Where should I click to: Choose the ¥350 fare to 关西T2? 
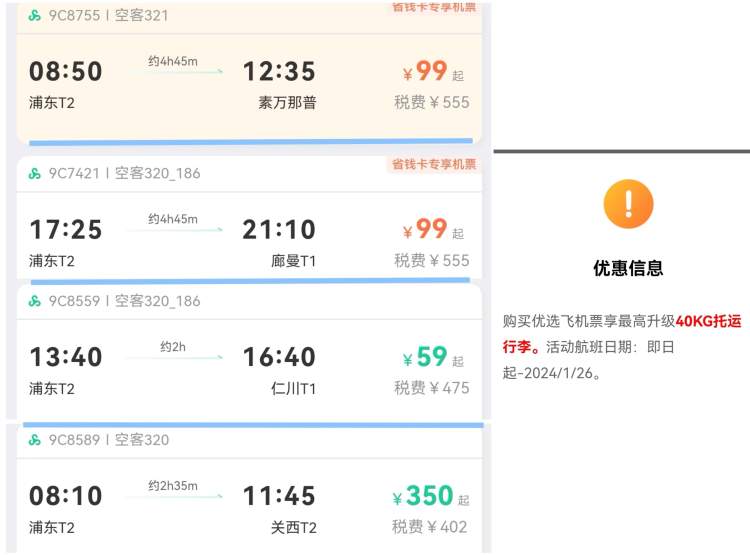click(430, 496)
